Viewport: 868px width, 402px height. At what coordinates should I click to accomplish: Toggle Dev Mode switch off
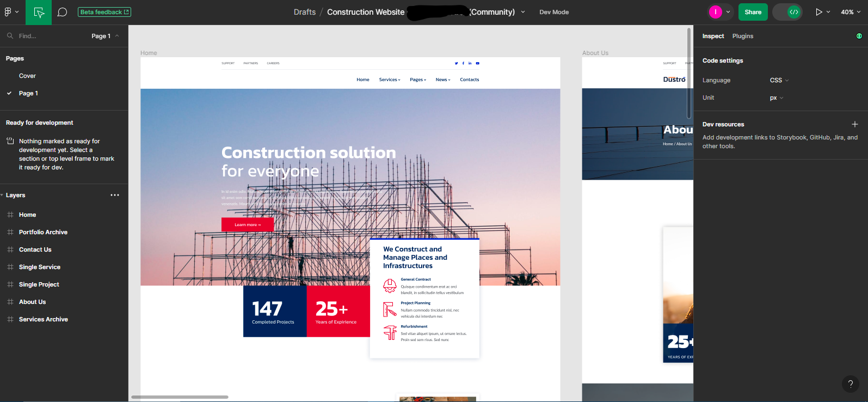(x=787, y=12)
